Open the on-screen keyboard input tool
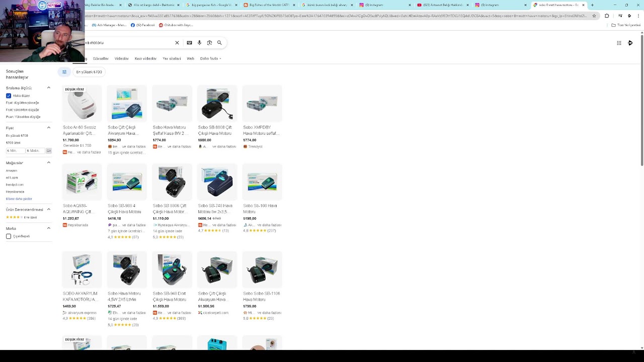This screenshot has height=362, width=644. pyautogui.click(x=189, y=43)
